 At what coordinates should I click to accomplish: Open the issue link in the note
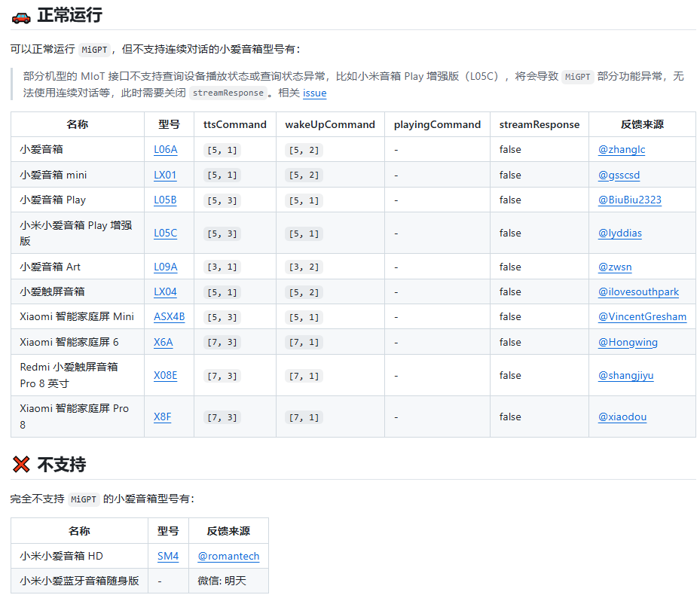[314, 93]
